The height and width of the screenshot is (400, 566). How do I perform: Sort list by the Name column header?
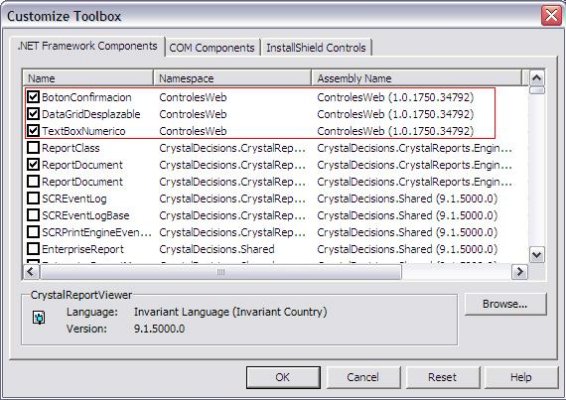coord(88,78)
